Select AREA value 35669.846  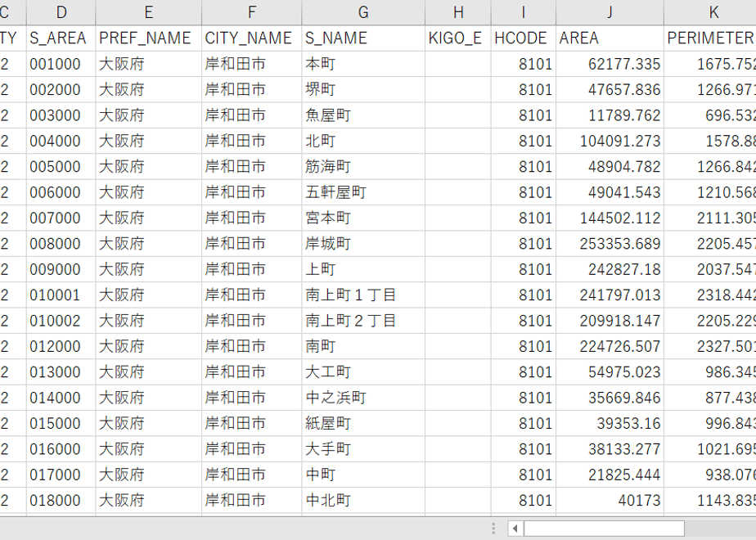[610, 398]
